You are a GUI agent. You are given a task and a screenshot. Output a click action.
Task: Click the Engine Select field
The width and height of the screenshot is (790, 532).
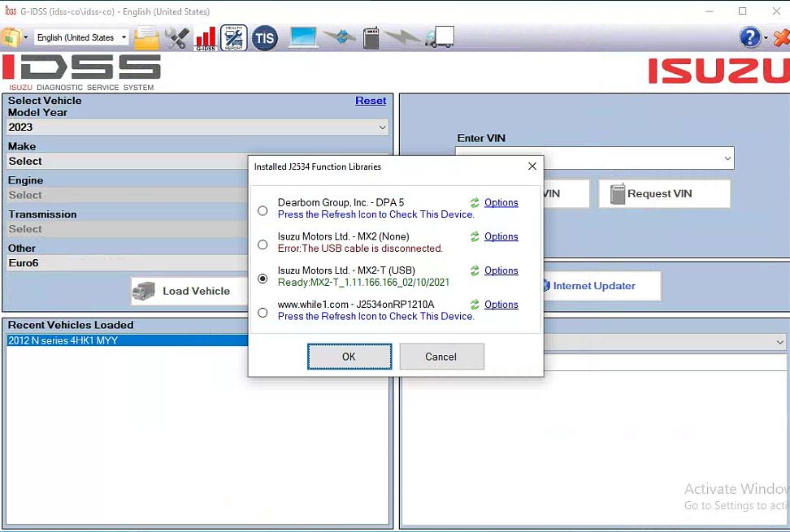[127, 195]
